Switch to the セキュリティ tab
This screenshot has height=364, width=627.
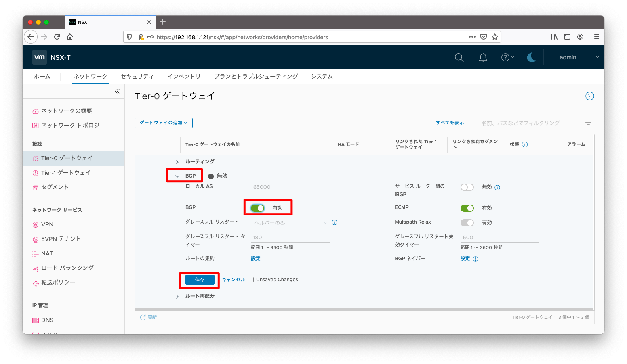(137, 76)
